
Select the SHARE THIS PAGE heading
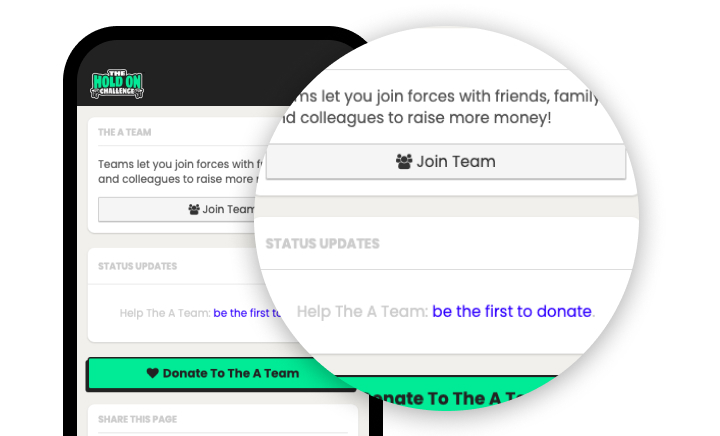[x=137, y=419]
